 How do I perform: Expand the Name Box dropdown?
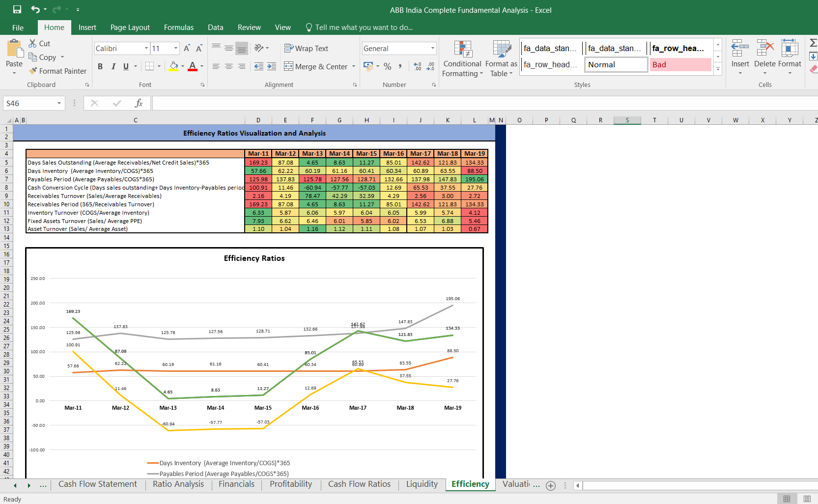coord(59,103)
